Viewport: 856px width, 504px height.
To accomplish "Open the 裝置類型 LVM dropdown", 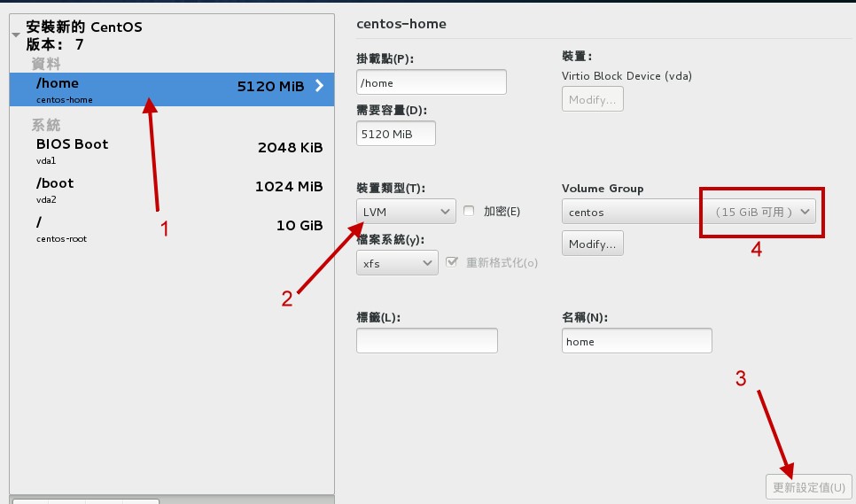I will click(x=406, y=213).
